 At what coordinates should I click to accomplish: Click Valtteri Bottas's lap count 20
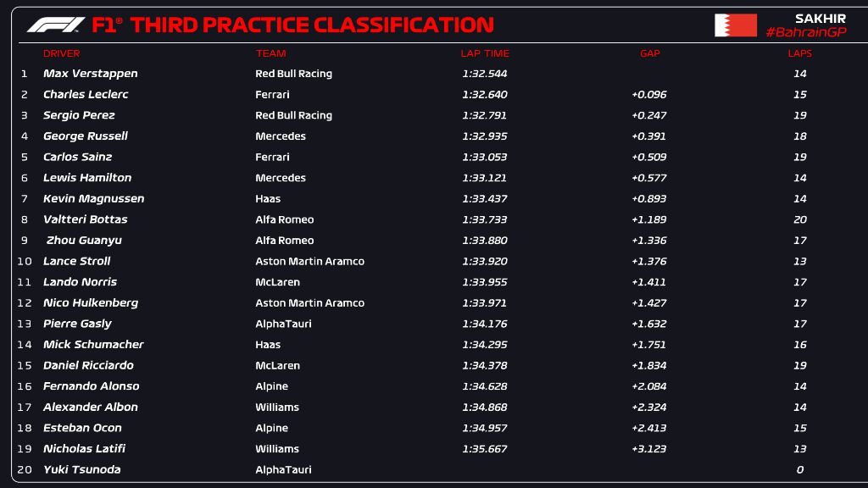800,219
